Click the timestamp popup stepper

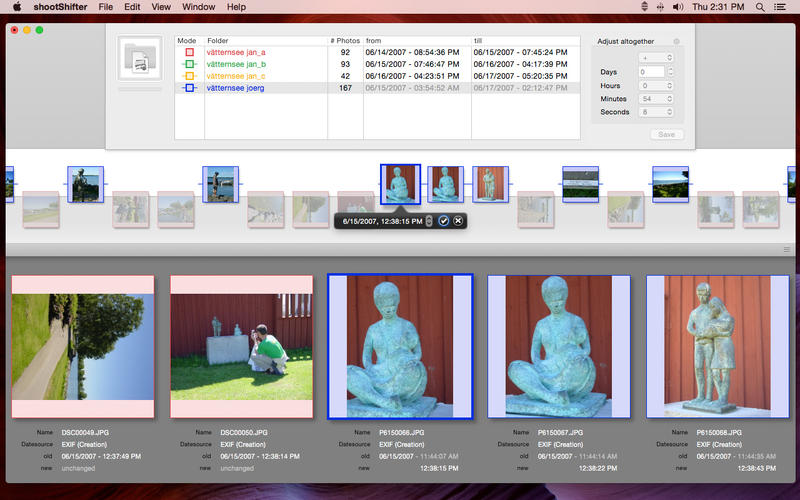click(429, 220)
